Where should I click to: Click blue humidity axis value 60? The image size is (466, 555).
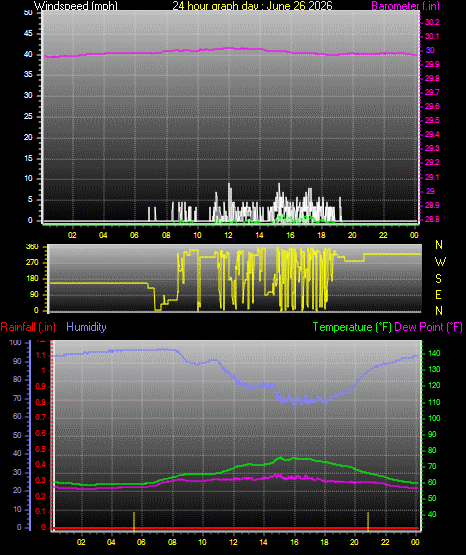[x=17, y=416]
